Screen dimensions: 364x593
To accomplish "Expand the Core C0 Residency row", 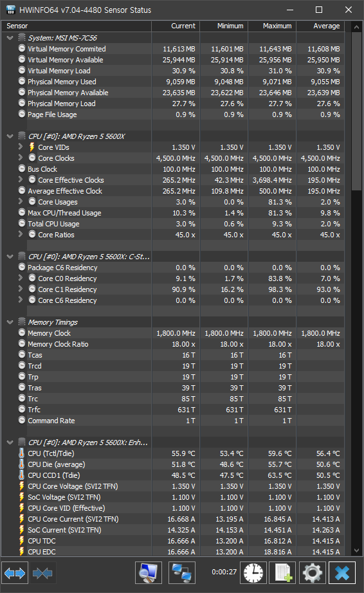I will (21, 278).
